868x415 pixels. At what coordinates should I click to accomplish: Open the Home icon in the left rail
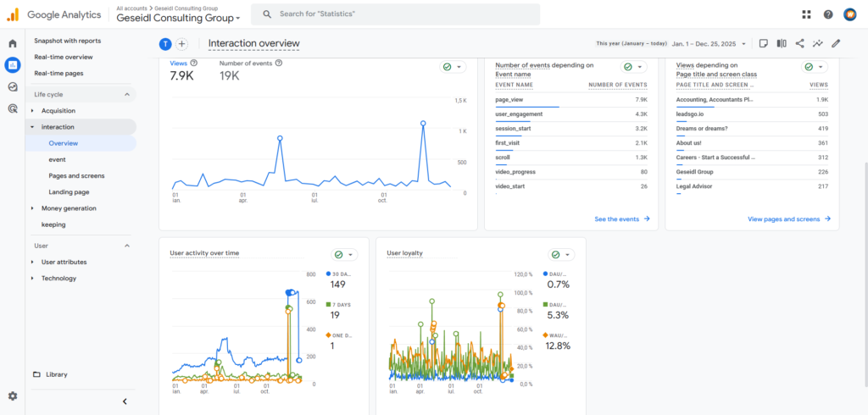coord(12,44)
